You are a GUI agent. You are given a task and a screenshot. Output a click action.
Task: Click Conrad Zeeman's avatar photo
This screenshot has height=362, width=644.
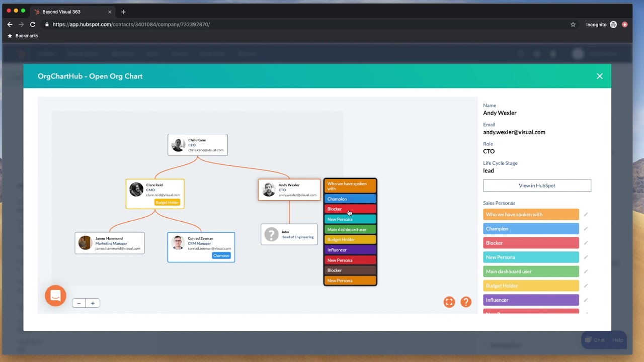coord(178,243)
